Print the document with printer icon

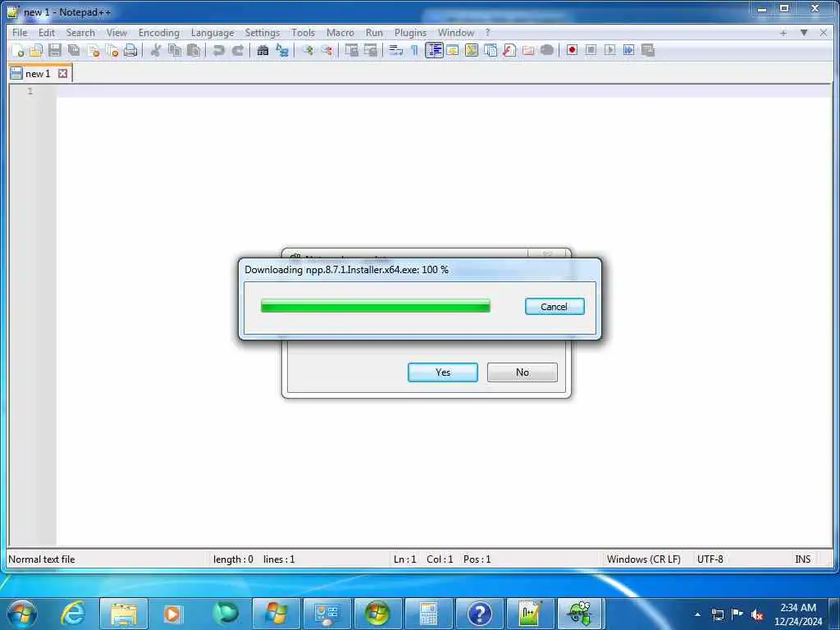pyautogui.click(x=130, y=50)
